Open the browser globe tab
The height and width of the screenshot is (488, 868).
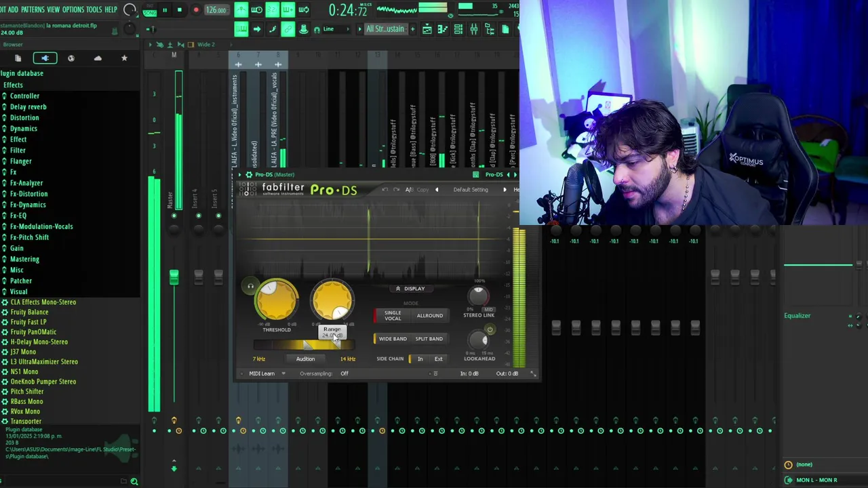[71, 58]
